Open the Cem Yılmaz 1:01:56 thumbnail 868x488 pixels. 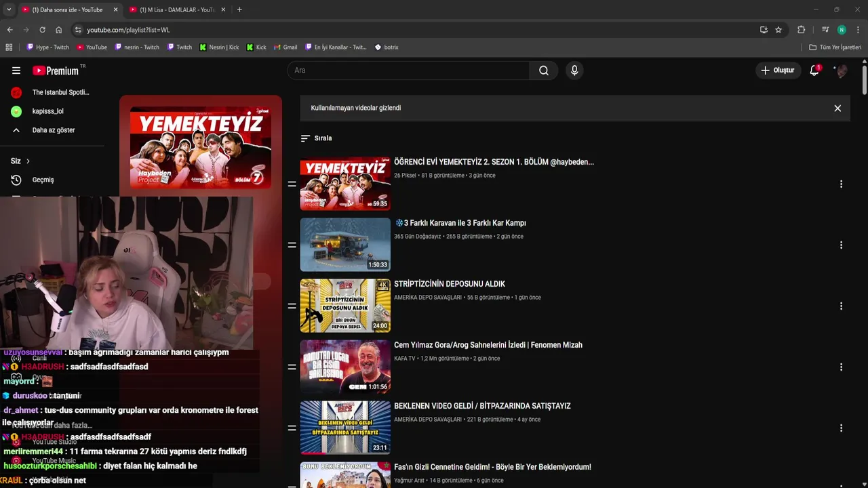pyautogui.click(x=345, y=367)
